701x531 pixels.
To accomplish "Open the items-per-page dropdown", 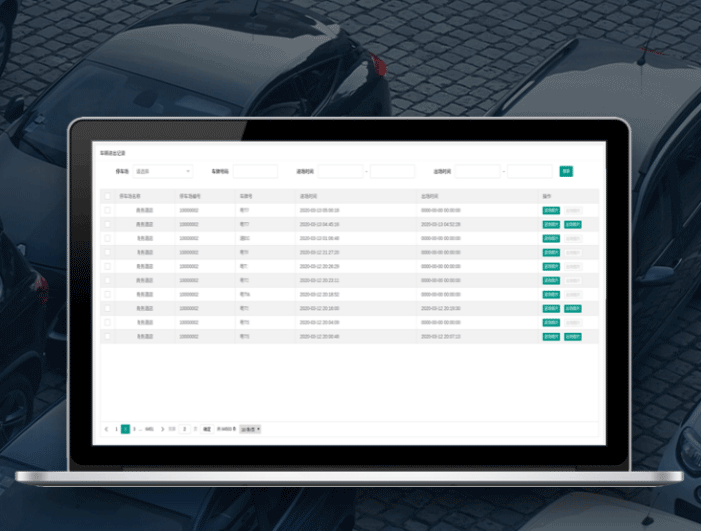I will point(250,429).
